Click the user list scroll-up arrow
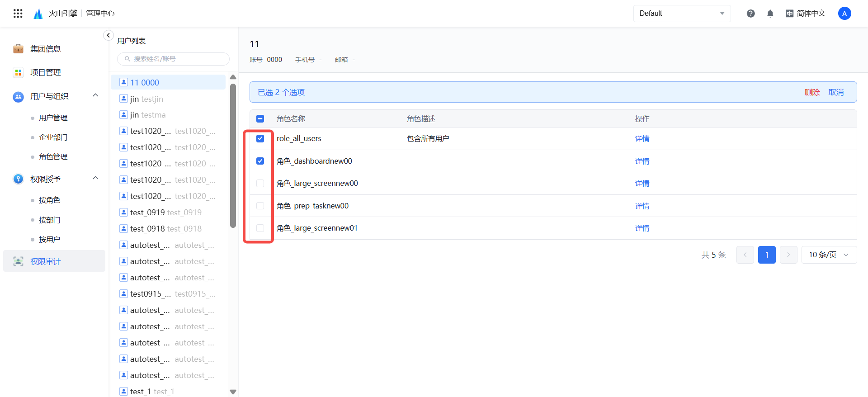Screen dimensions: 868x397 [x=233, y=77]
